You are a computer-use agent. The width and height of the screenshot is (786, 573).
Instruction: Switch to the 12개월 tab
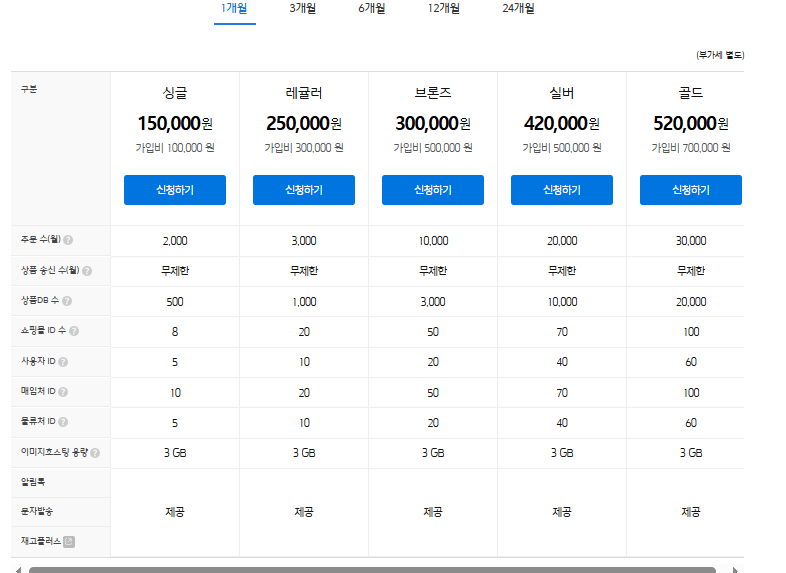(444, 9)
